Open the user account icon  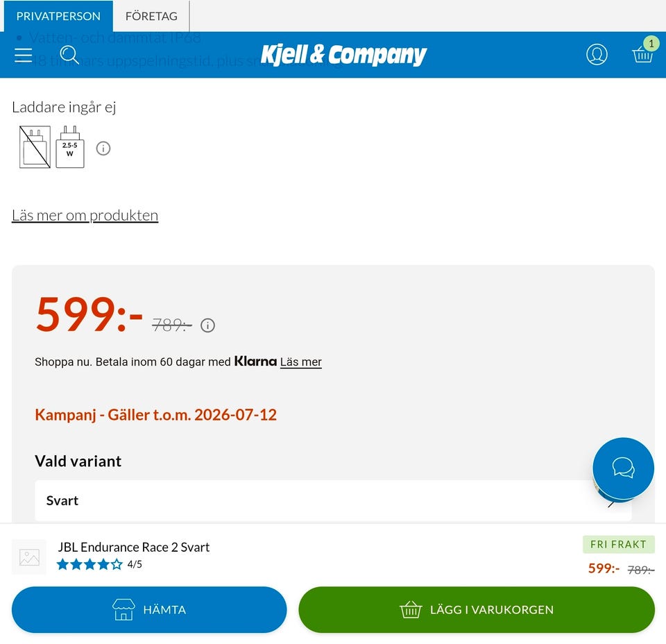[597, 54]
